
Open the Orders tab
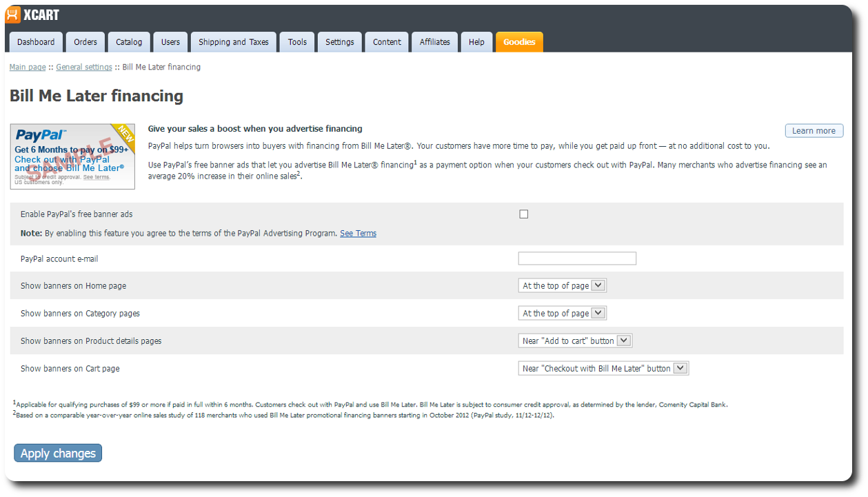(85, 42)
